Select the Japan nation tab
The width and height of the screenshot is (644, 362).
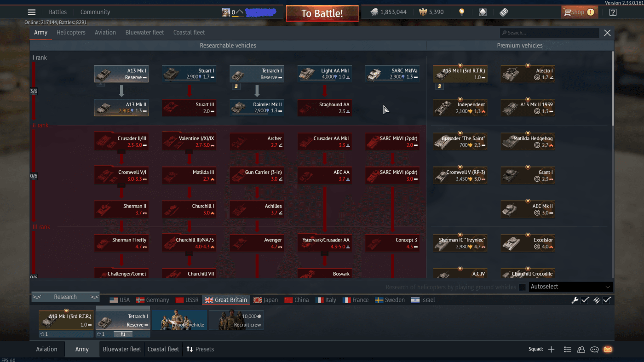tap(265, 300)
